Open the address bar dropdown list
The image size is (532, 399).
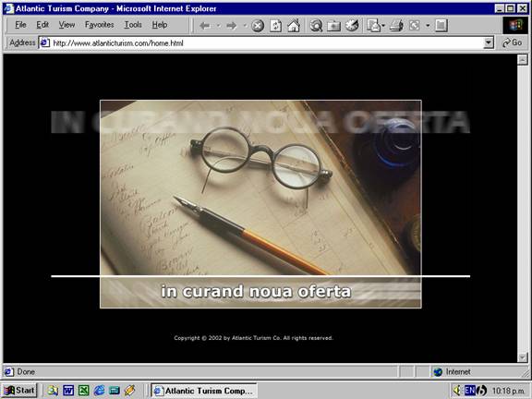point(489,43)
